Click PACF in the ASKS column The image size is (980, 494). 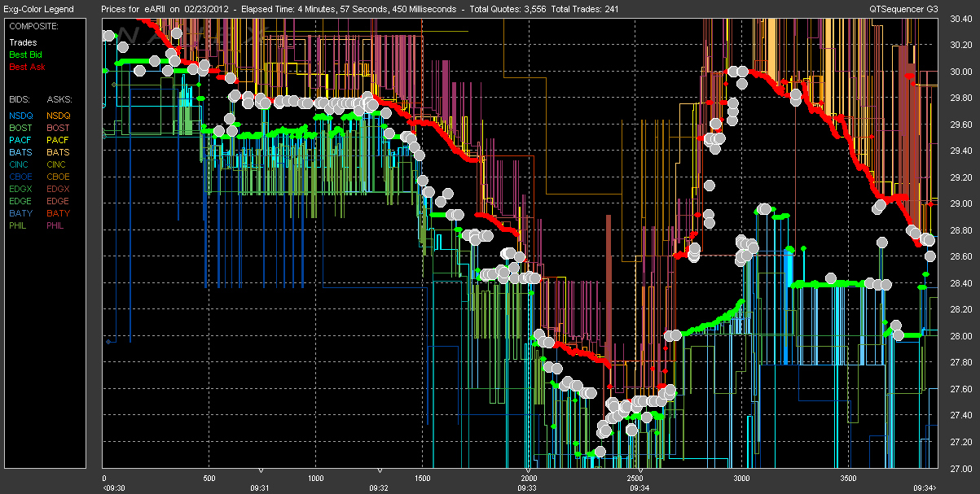click(59, 140)
